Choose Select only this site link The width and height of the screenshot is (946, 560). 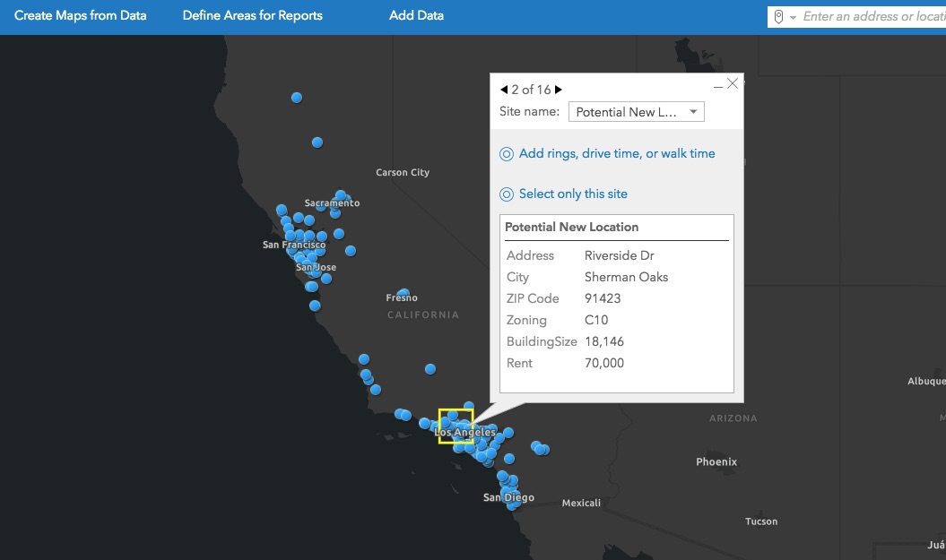pos(573,194)
